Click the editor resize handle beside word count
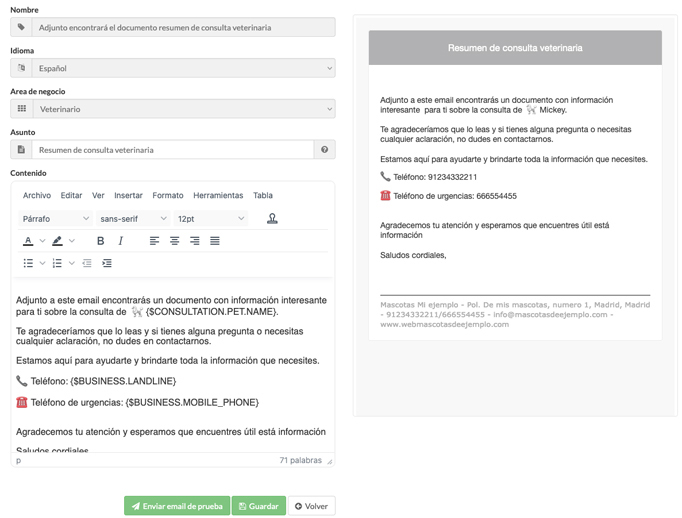682x518 pixels. [x=330, y=461]
